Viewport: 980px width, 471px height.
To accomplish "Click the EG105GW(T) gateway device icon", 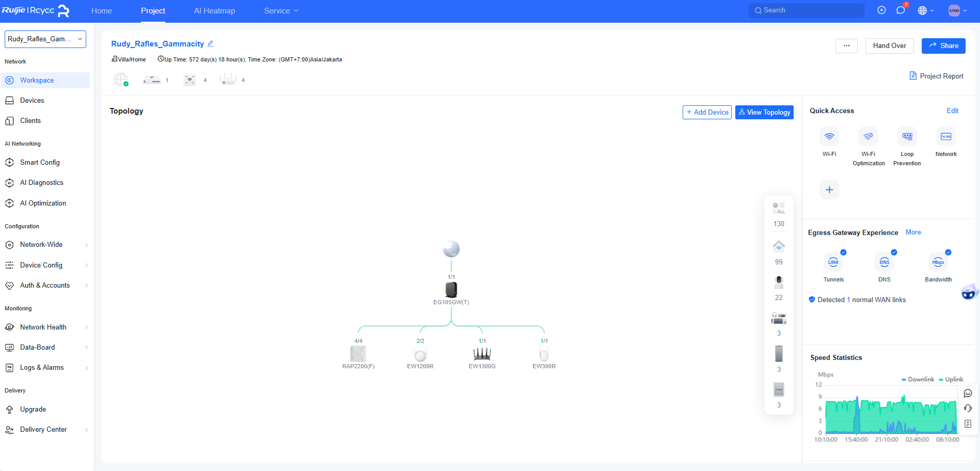I will click(451, 290).
